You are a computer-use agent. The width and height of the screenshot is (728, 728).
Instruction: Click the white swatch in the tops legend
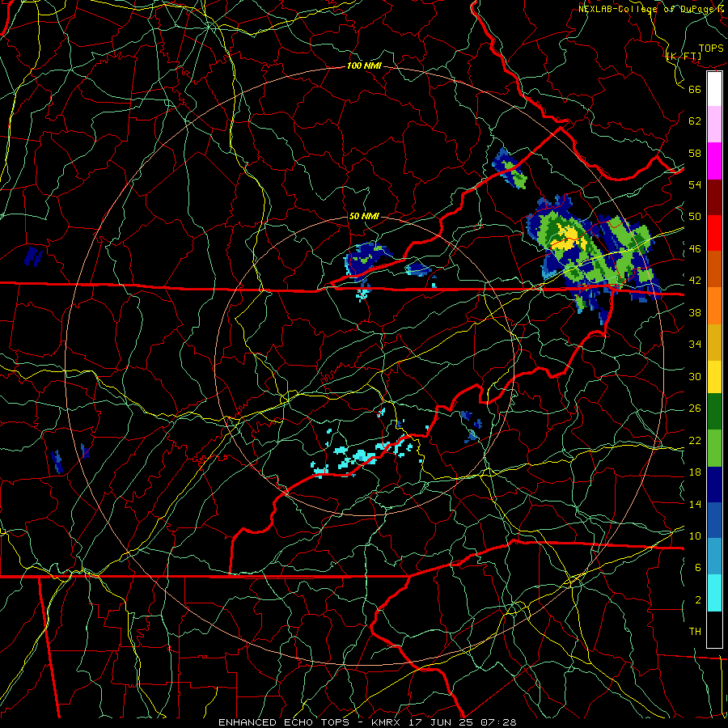[714, 89]
